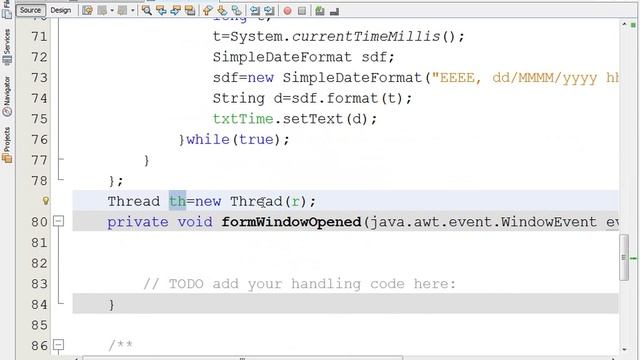Click 'SimpleDateFormat sdf;' on line 72
Image resolution: width=640 pixels, height=360 pixels.
coord(304,57)
